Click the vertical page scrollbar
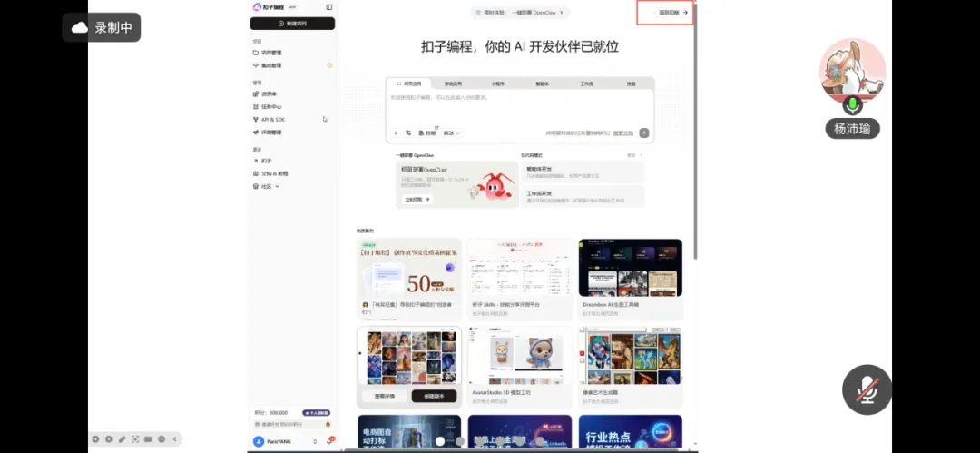The width and height of the screenshot is (980, 453). [695, 130]
